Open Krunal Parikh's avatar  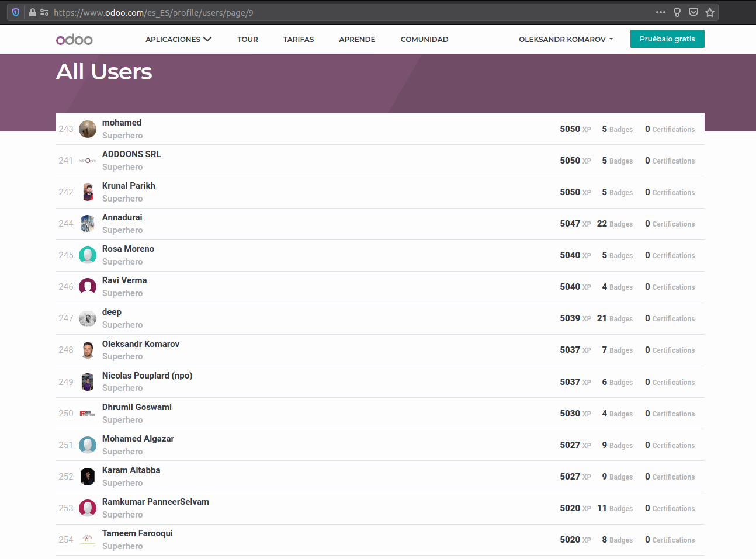[88, 192]
